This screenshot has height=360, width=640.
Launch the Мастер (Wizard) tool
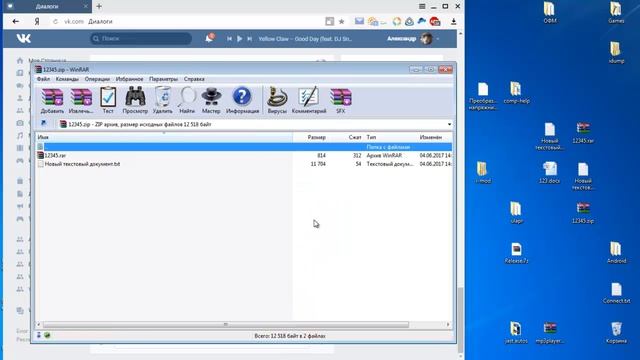pos(211,100)
